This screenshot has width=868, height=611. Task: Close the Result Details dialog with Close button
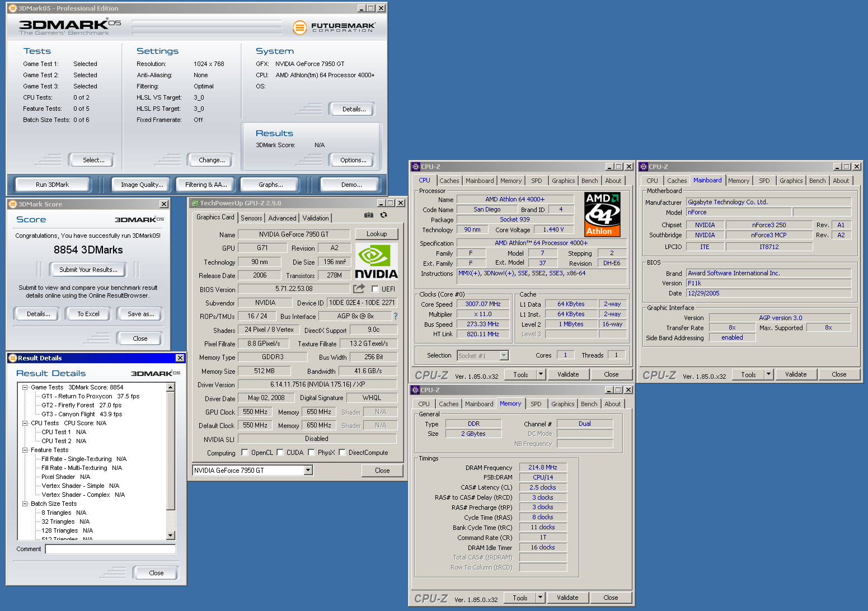[156, 573]
